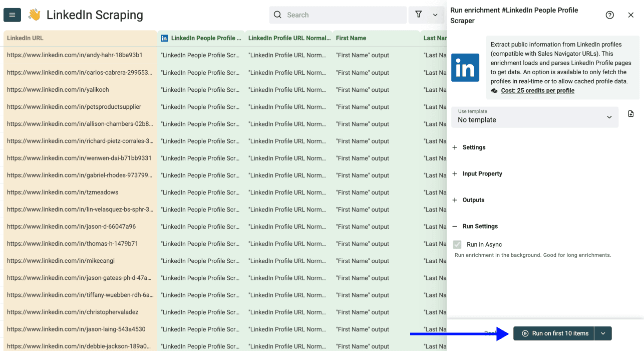
Task: Click the LinkedIn logo in the enrichment panel
Action: [465, 67]
